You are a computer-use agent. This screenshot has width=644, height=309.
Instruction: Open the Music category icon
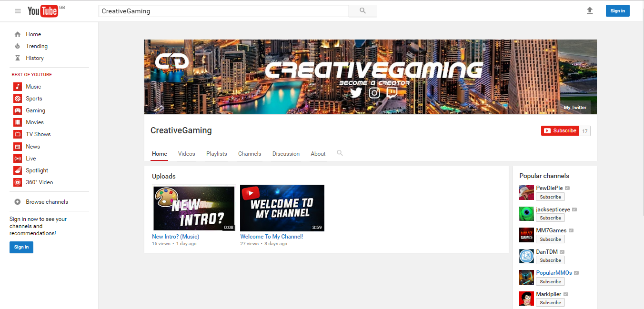[x=18, y=87]
